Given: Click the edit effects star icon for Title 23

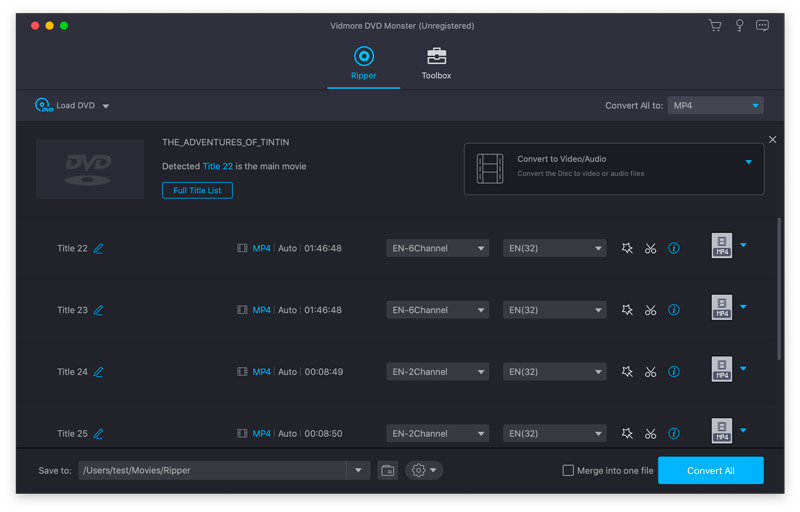Looking at the screenshot, I should (x=627, y=310).
